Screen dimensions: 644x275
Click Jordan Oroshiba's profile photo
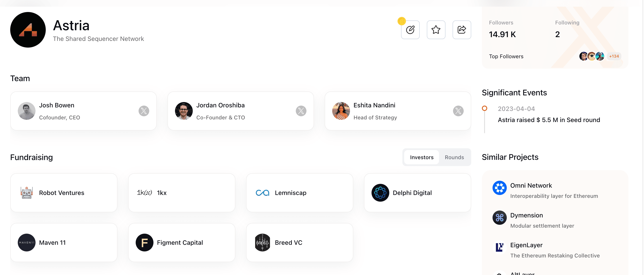point(184,111)
